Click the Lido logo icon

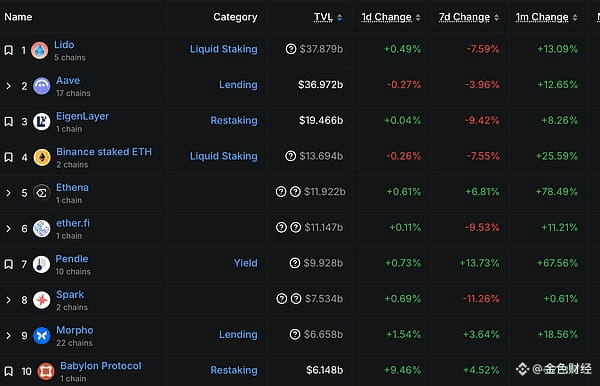coord(39,50)
